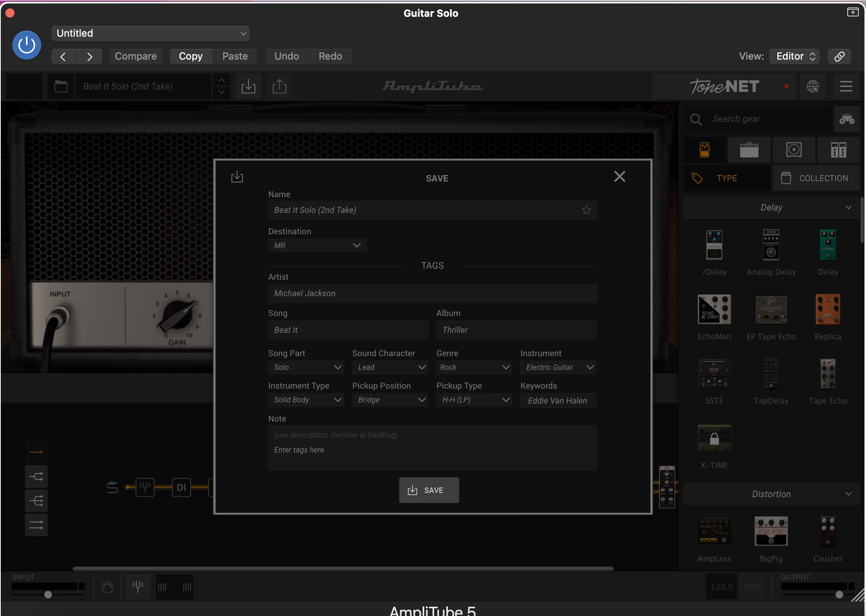The height and width of the screenshot is (616, 866).
Task: Click the Artist field
Action: (433, 293)
